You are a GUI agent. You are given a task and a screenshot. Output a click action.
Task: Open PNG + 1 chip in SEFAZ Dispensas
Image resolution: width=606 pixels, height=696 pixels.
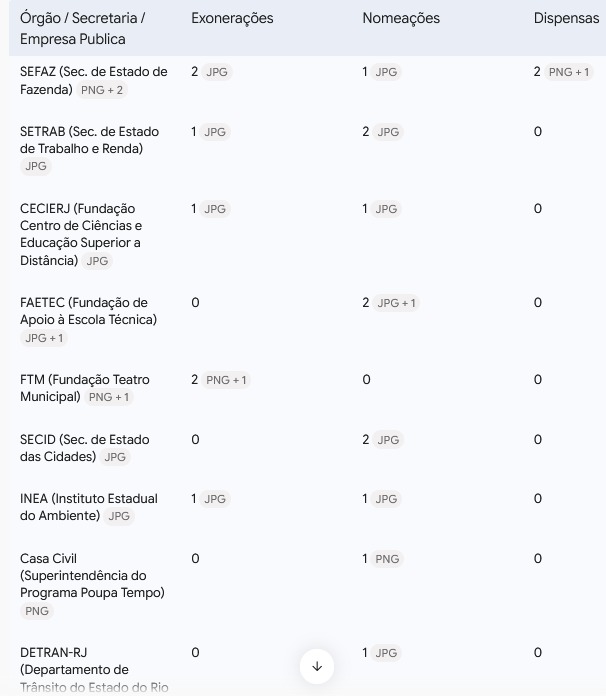point(569,72)
